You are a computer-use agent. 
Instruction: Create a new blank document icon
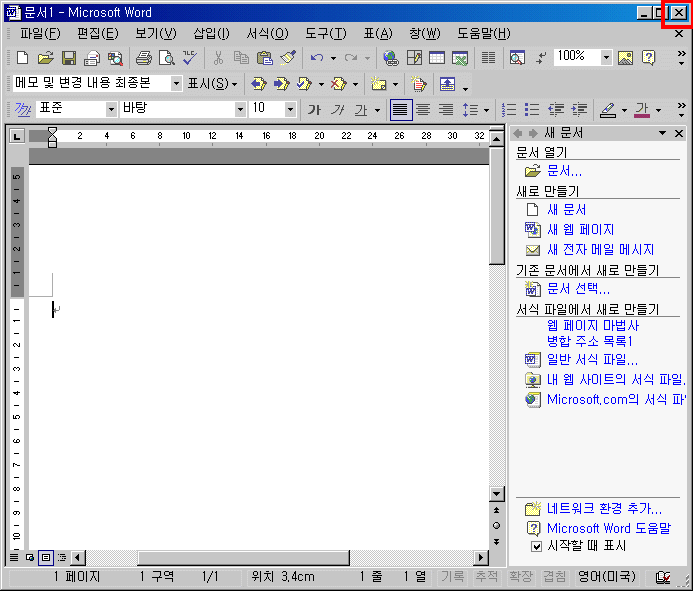tap(22, 58)
